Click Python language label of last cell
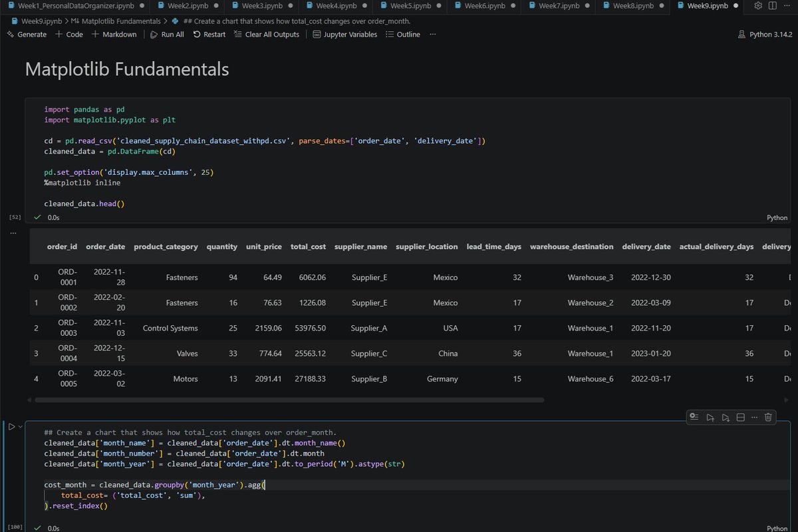 [x=777, y=528]
